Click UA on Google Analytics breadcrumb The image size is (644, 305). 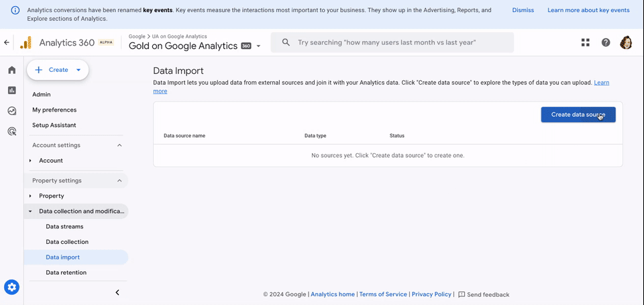point(180,36)
